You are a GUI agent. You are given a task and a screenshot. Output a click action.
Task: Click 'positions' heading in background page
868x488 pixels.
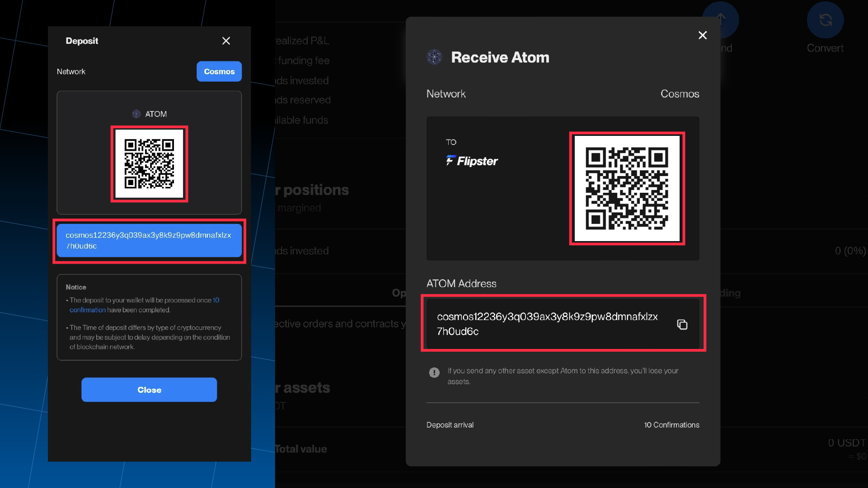tap(316, 190)
